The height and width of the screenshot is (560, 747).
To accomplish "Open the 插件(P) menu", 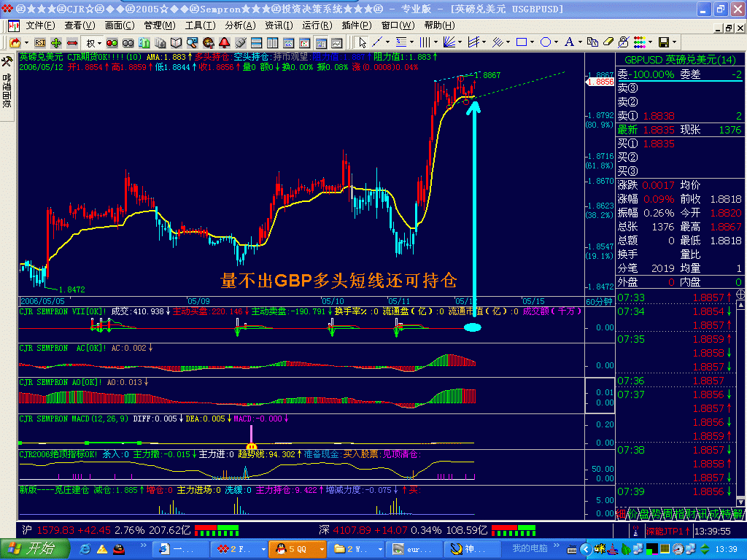I will pos(356,26).
